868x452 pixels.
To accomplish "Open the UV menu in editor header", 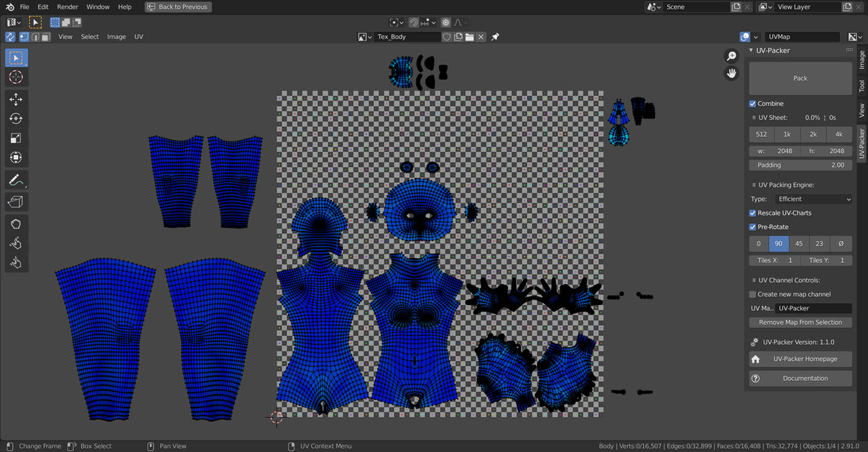I will coord(138,37).
